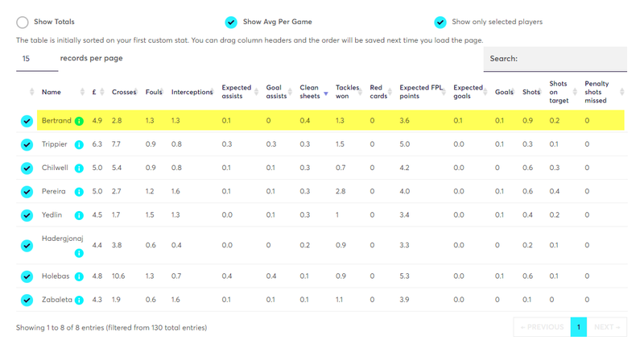This screenshot has height=357, width=644.
Task: Toggle Show Avg Per Game option
Action: [x=231, y=23]
